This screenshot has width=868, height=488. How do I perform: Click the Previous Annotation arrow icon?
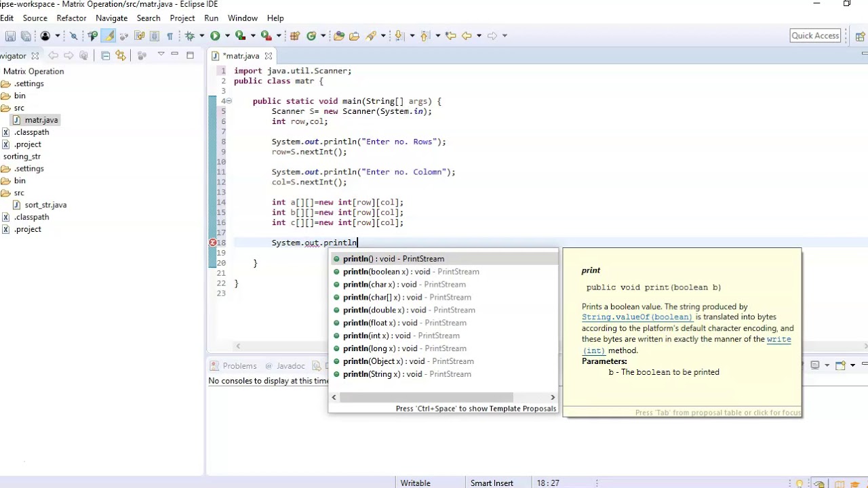click(x=425, y=36)
